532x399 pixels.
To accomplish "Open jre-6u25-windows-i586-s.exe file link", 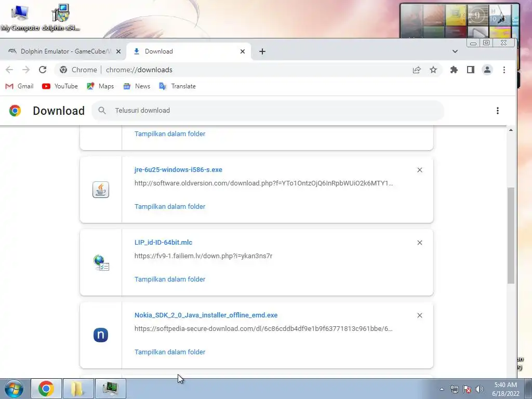I will point(179,170).
